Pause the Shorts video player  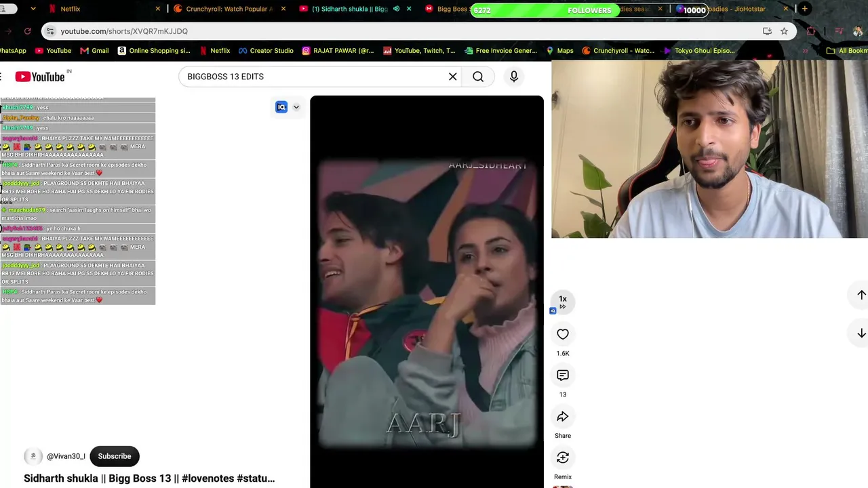[x=427, y=291]
